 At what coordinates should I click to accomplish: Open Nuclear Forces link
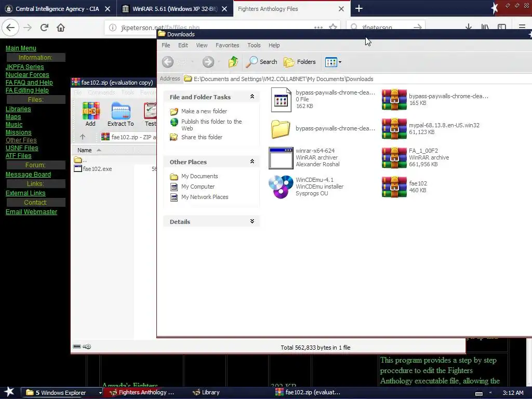[27, 75]
